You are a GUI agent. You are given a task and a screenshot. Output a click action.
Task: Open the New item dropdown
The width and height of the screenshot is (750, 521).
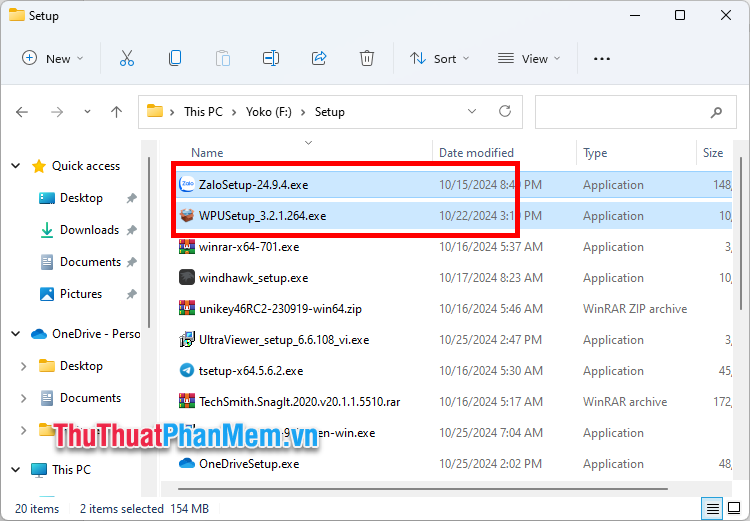click(53, 59)
